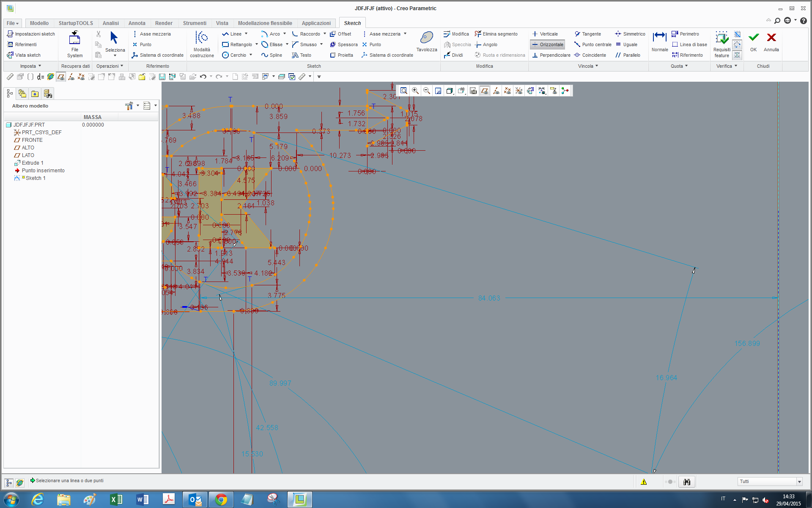Cancel sketch with Annulla
This screenshot has height=508, width=812.
coord(771,41)
